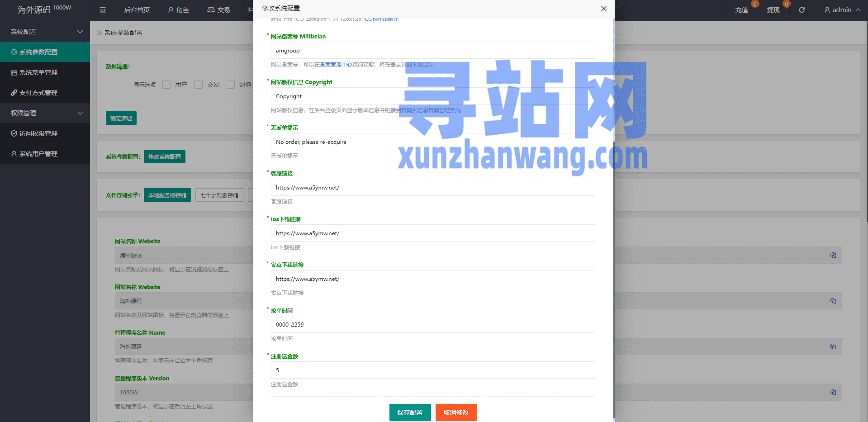Collapse the 权限管理 sidebar group

[45, 113]
